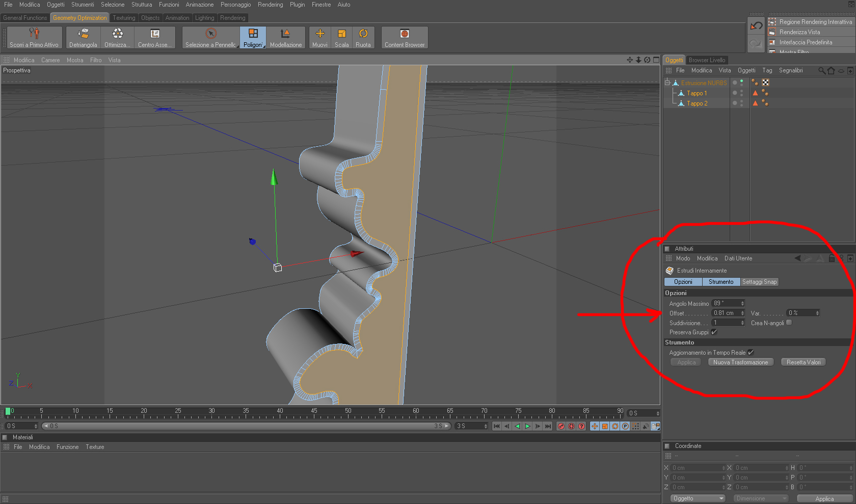
Task: Click the record keyframe button
Action: (561, 426)
